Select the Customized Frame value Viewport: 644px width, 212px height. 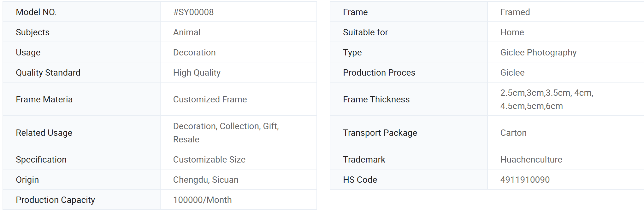pos(210,99)
